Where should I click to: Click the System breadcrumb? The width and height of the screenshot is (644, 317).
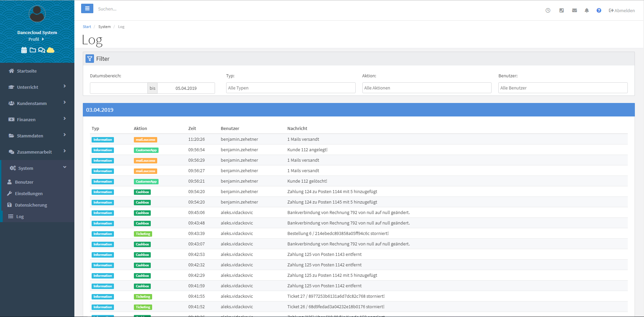point(104,27)
